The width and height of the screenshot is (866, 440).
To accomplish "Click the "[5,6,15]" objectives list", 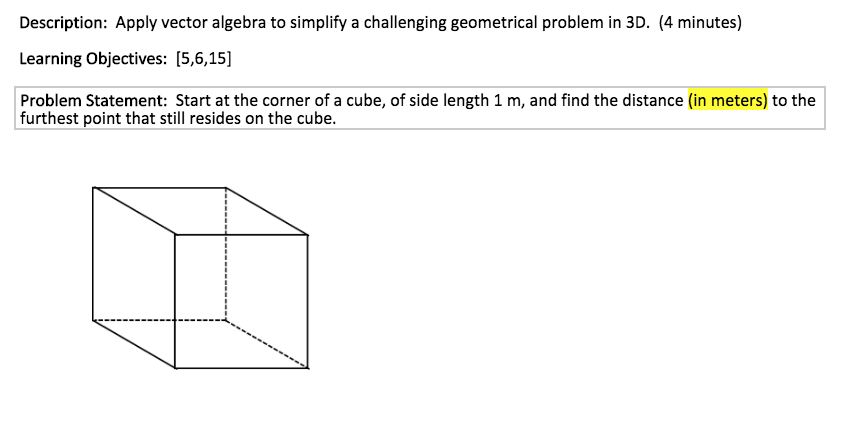I will tap(204, 59).
